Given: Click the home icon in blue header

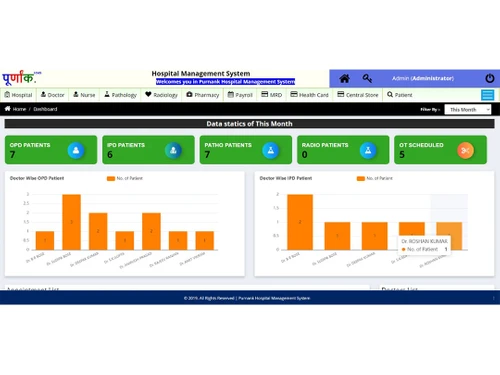Looking at the screenshot, I should (344, 78).
